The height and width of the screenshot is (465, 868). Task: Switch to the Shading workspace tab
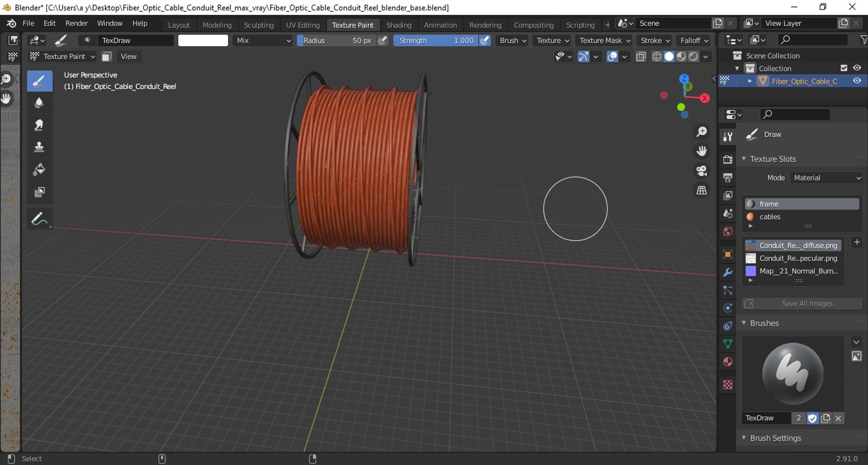[x=398, y=25]
